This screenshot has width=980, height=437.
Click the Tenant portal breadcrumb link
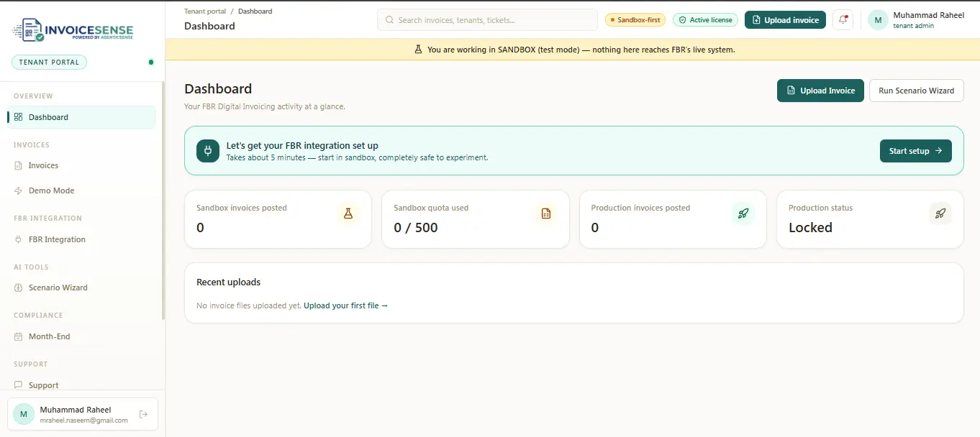coord(205,11)
